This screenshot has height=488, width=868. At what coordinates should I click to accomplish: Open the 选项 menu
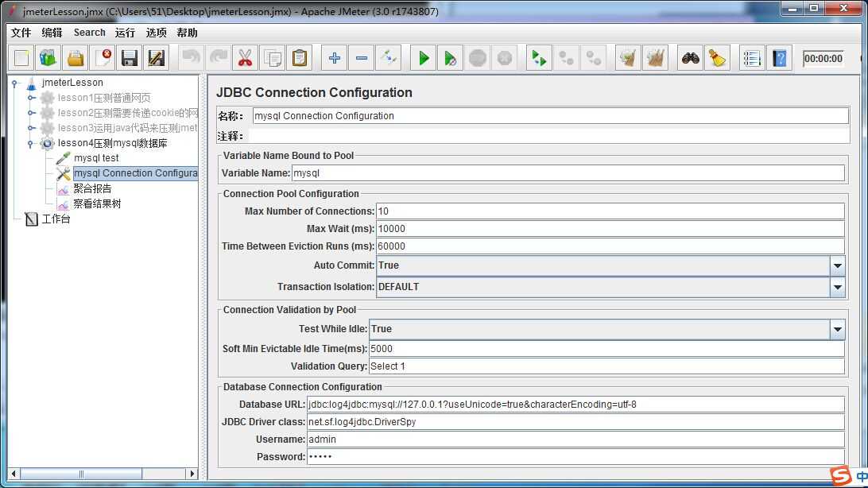(x=156, y=33)
